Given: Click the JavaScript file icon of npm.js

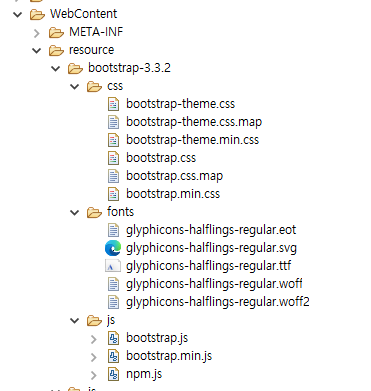Looking at the screenshot, I should click(113, 374).
